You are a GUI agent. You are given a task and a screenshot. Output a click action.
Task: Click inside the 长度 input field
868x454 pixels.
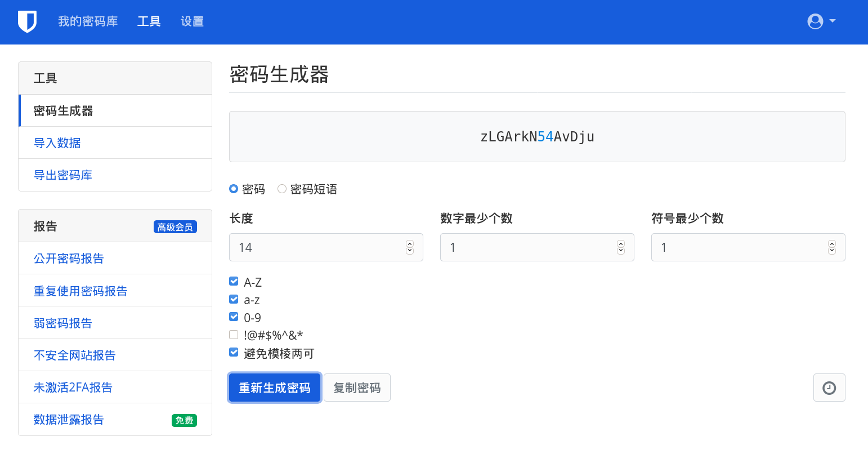(x=315, y=247)
